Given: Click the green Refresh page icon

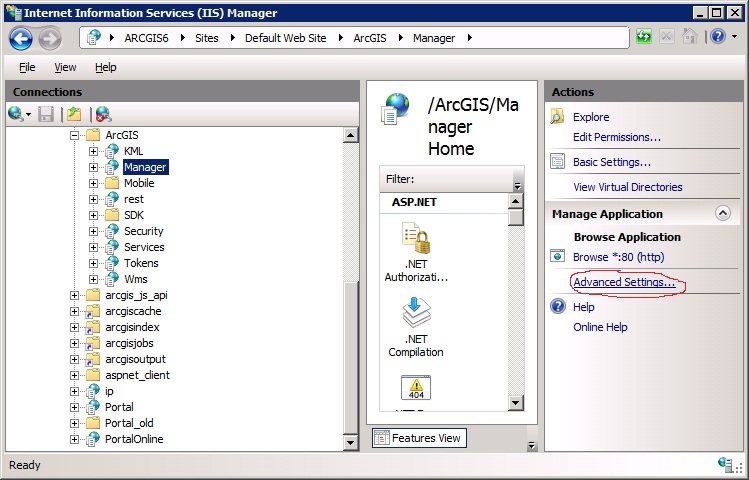Looking at the screenshot, I should coord(644,37).
